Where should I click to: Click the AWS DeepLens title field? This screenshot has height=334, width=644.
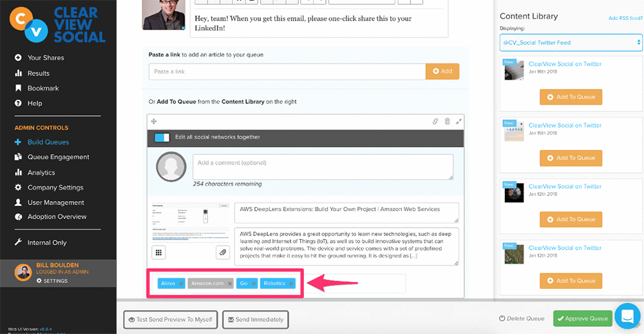pyautogui.click(x=346, y=213)
